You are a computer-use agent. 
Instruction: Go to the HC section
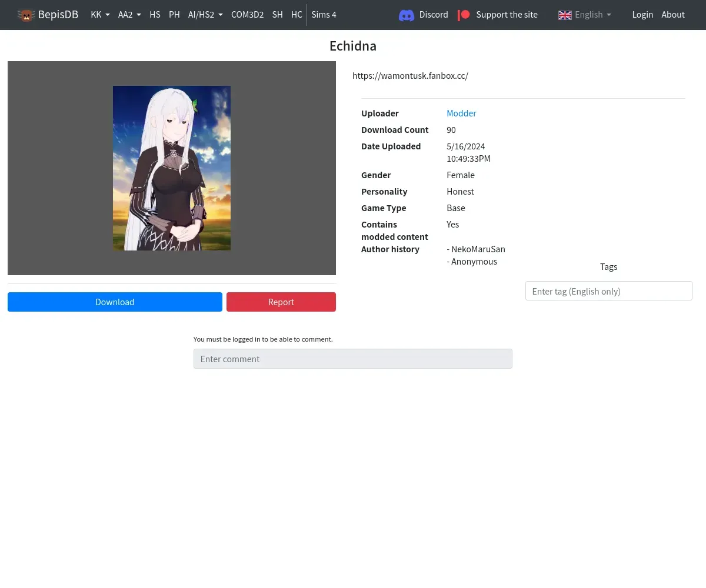[x=297, y=15]
